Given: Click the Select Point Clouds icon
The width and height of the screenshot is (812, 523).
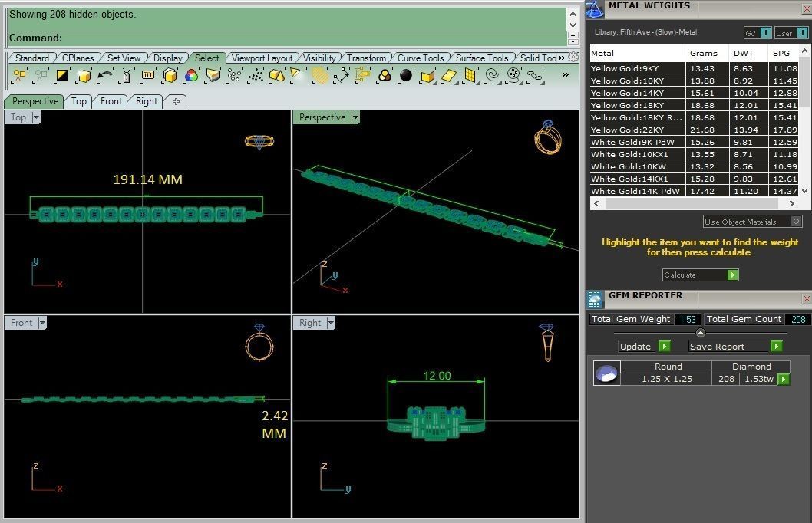Looking at the screenshot, I should point(256,76).
